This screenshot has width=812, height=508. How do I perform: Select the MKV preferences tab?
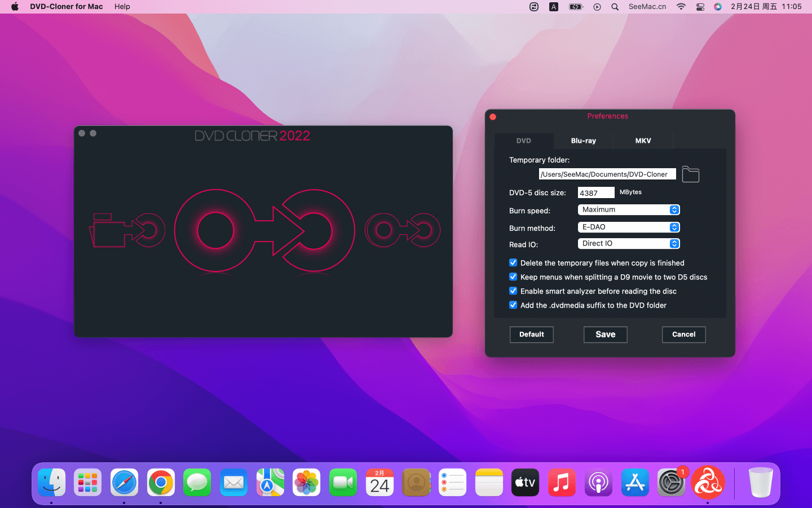643,141
